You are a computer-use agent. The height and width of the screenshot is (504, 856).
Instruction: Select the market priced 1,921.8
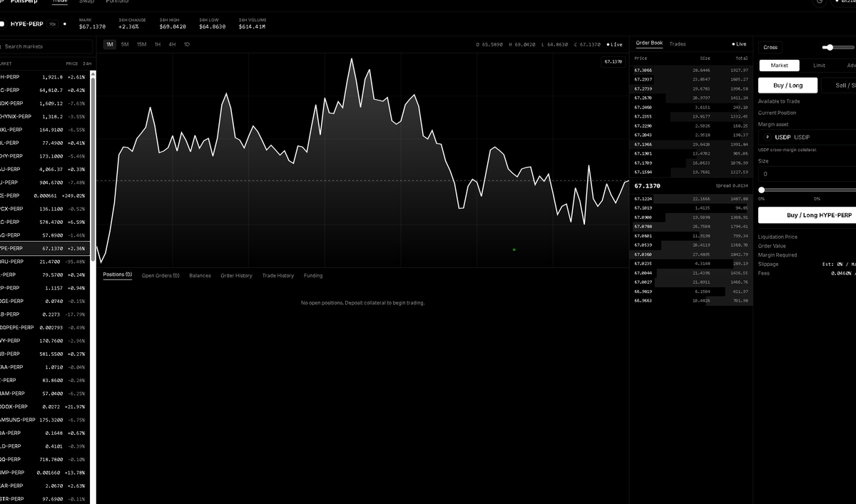point(44,77)
